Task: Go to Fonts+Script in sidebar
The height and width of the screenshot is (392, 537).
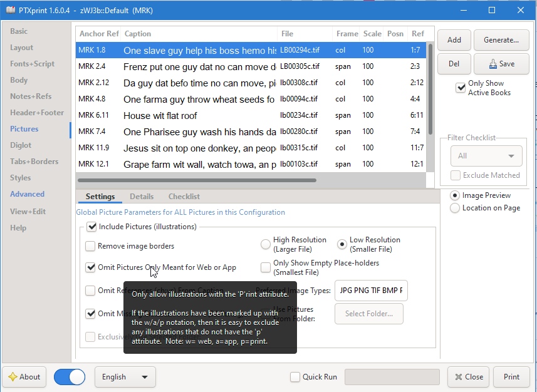Action: pos(32,64)
